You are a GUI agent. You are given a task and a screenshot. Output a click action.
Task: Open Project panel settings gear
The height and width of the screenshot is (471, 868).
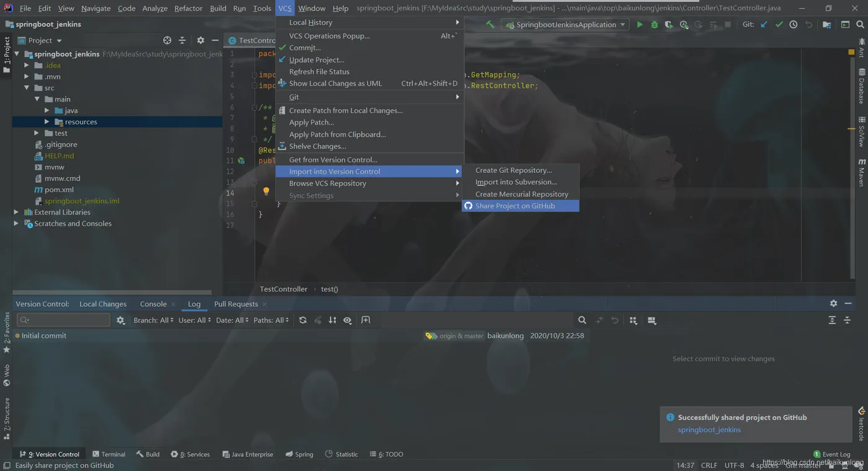click(200, 40)
